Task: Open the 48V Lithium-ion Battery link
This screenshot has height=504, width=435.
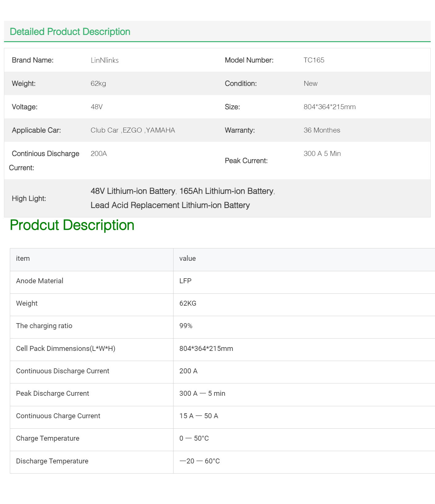Action: click(x=133, y=191)
